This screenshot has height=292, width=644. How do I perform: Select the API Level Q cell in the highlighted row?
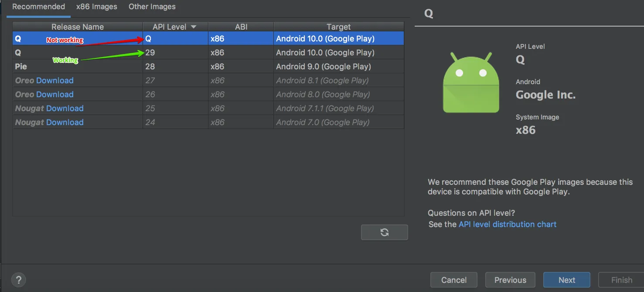point(176,38)
